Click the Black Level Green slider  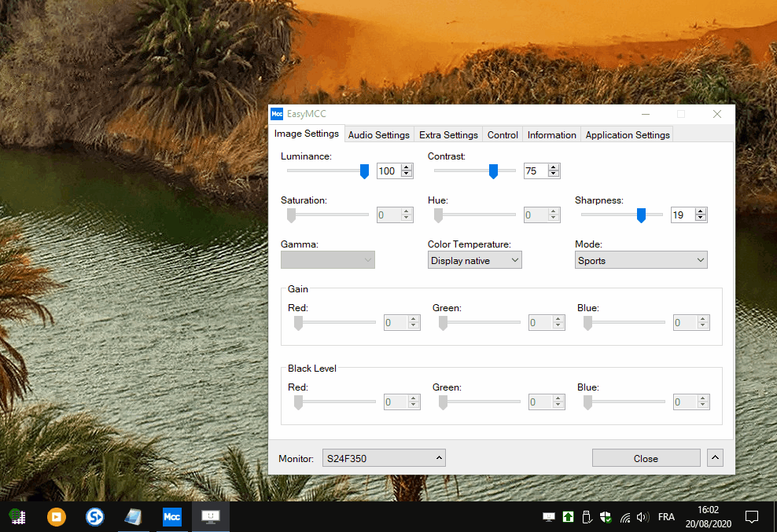click(x=479, y=402)
